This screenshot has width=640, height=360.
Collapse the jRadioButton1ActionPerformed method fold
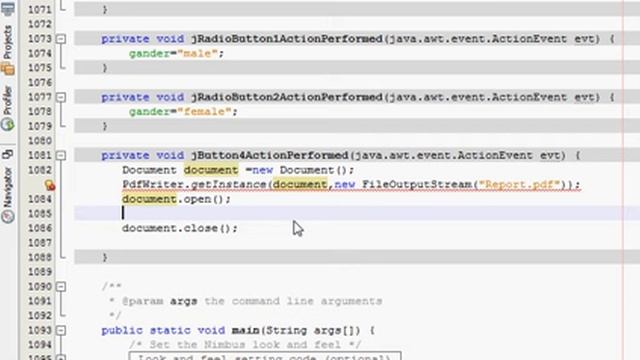coord(61,39)
